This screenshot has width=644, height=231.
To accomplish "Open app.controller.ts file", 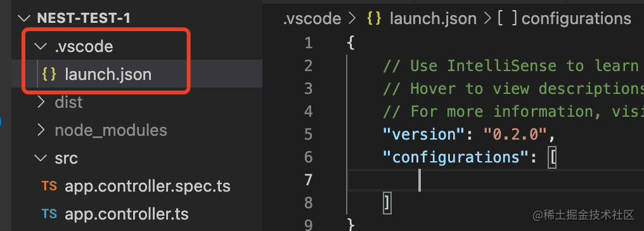I will pyautogui.click(x=127, y=214).
